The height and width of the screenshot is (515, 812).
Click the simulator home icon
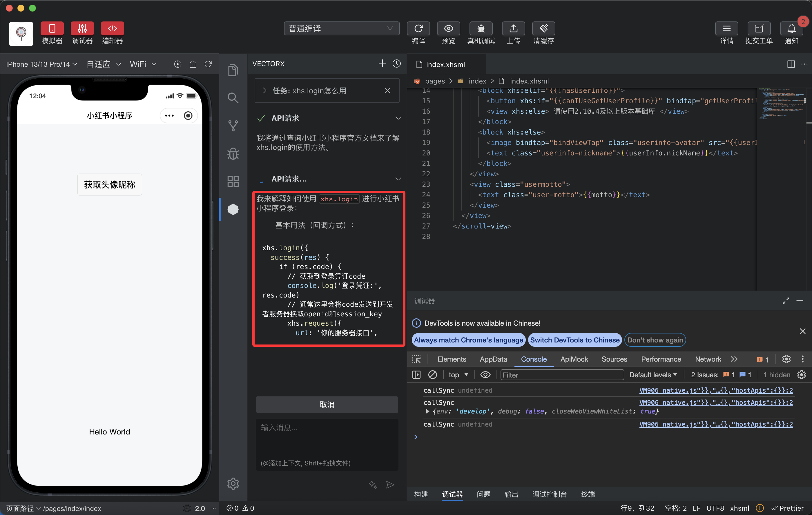click(x=193, y=64)
